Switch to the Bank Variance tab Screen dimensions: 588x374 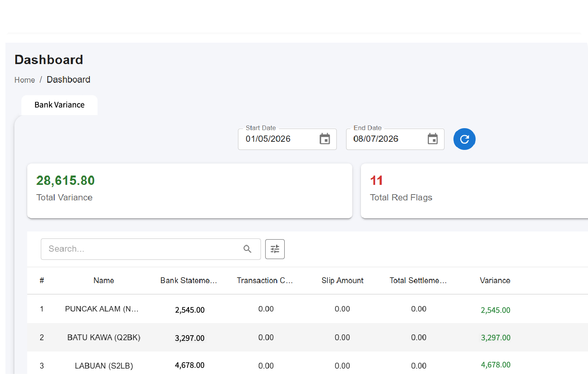click(59, 105)
